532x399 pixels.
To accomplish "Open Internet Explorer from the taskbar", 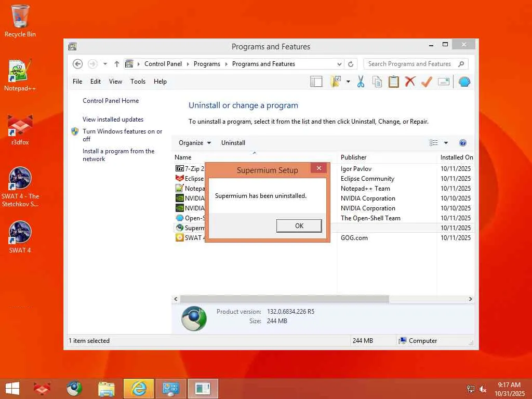I will (x=138, y=389).
